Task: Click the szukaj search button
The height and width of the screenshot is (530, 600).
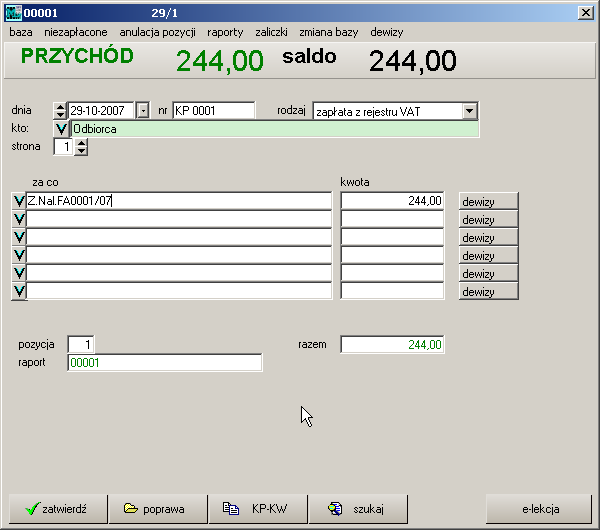Action: click(x=358, y=509)
